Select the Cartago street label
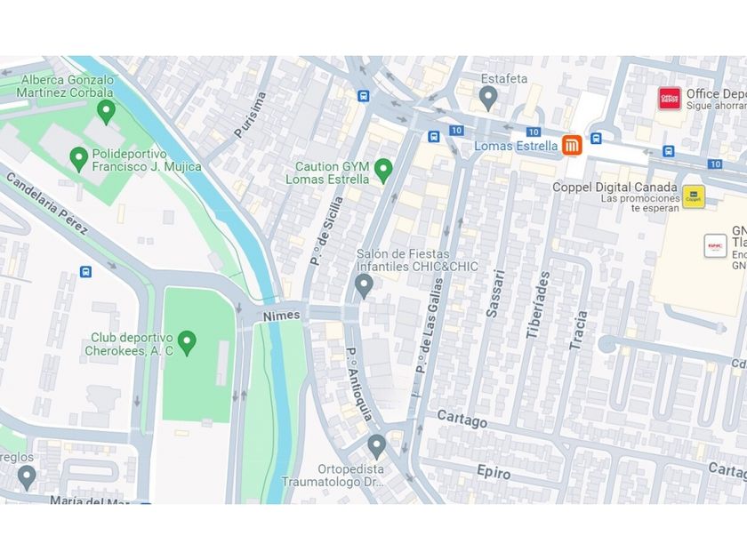Screen dimensions: 747x560 coord(462,419)
